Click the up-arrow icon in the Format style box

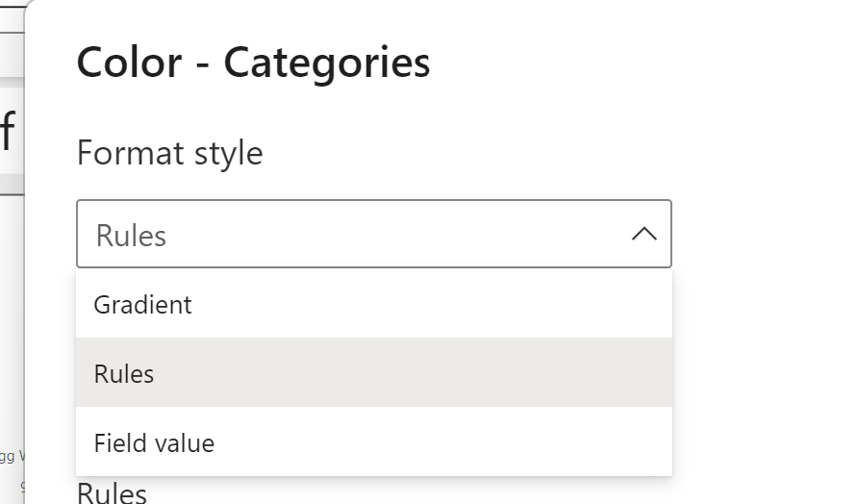coord(643,234)
